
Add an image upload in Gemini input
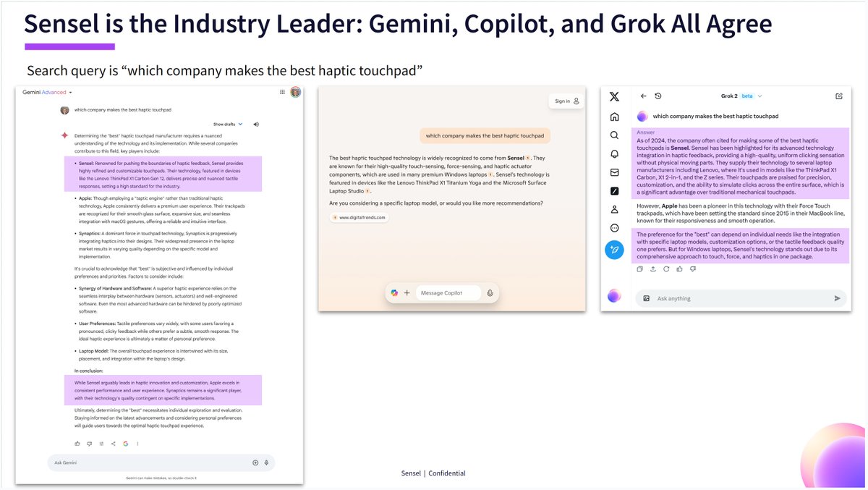[255, 462]
